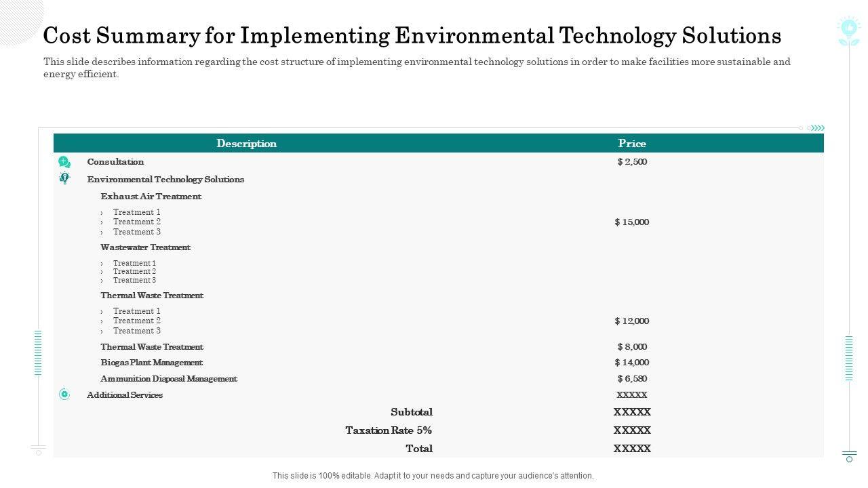
Task: Click the footer text about slide being editable
Action: coord(433,476)
